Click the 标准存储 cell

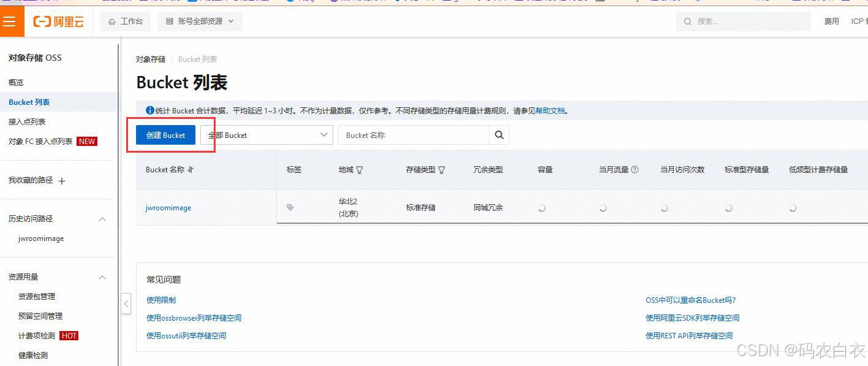[421, 207]
